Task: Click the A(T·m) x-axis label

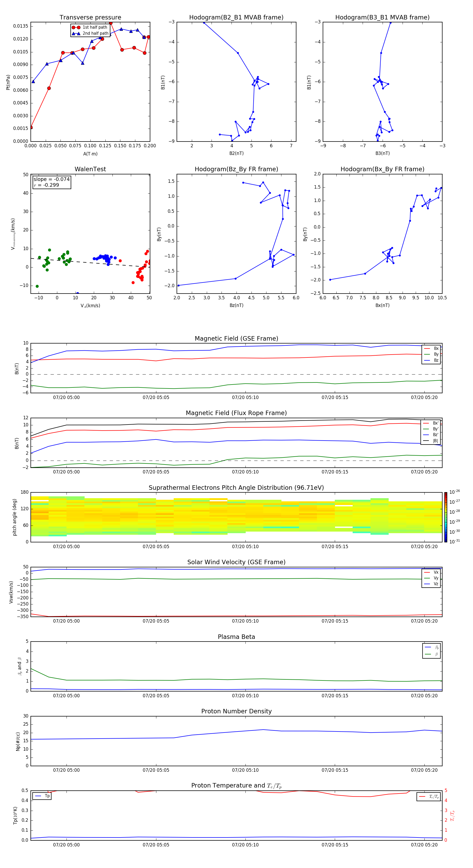Action: [x=90, y=154]
